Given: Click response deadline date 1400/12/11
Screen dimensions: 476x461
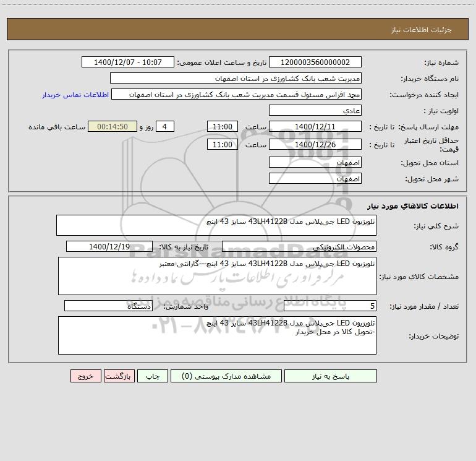Looking at the screenshot, I should [x=315, y=126].
